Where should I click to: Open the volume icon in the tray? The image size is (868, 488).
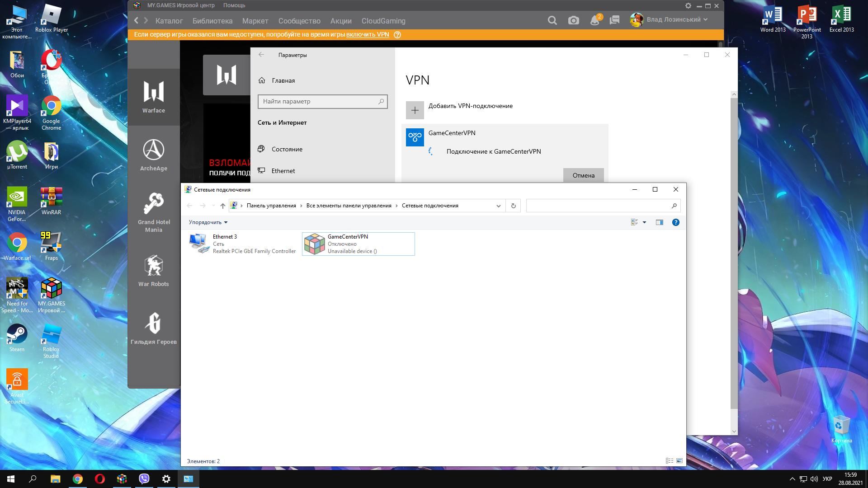814,479
